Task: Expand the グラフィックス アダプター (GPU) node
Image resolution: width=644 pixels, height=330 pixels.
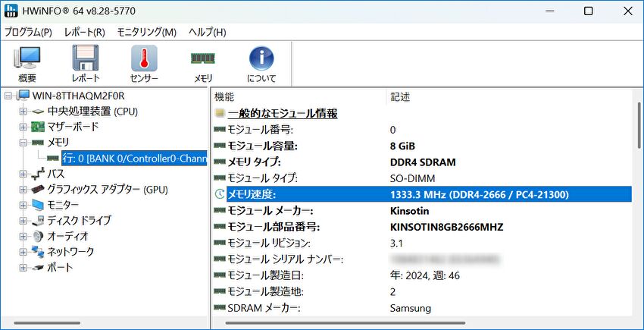Action: pos(23,190)
